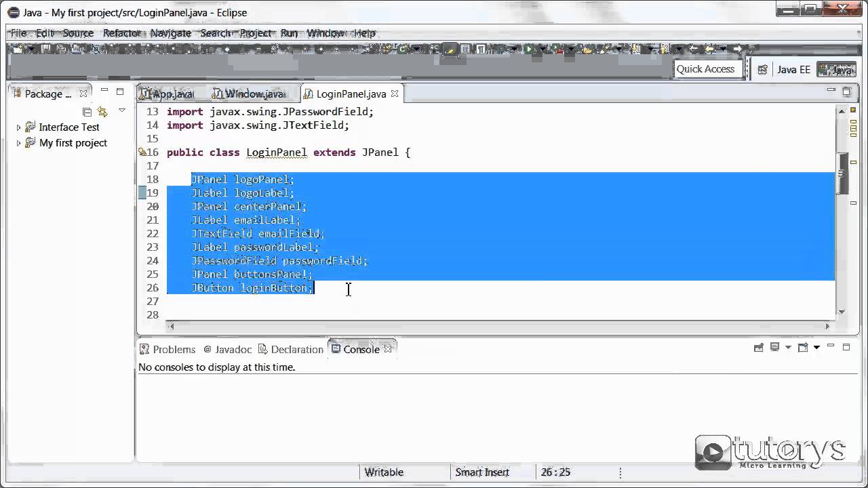
Task: Open Display Selected Console dropdown arrow
Action: tap(788, 347)
